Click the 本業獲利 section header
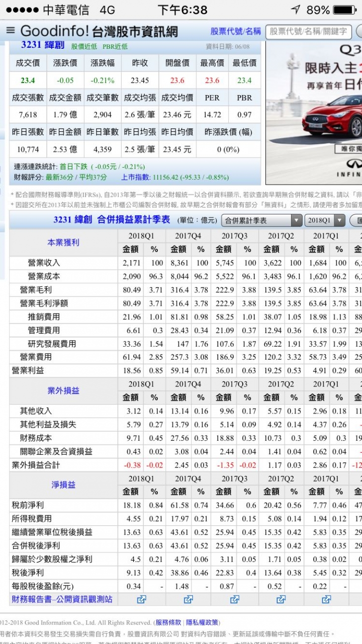The width and height of the screenshot is (362, 644). (63, 243)
